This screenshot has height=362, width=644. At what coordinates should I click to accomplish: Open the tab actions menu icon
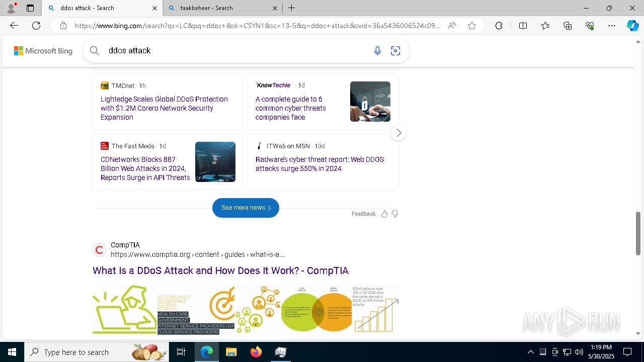(x=30, y=8)
